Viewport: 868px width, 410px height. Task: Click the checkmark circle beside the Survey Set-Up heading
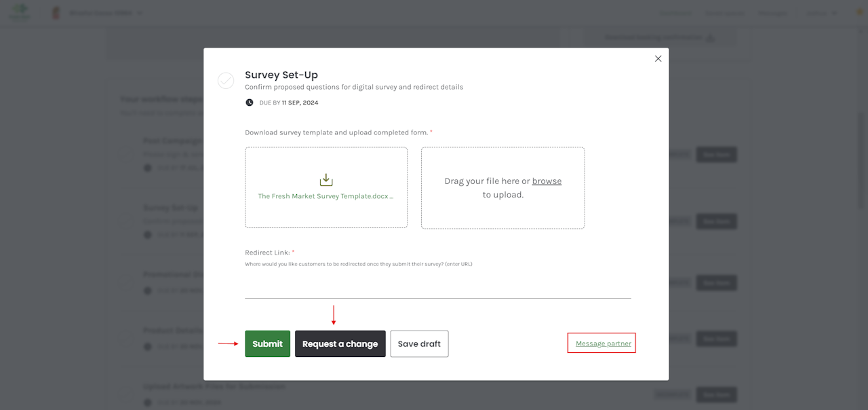(226, 81)
